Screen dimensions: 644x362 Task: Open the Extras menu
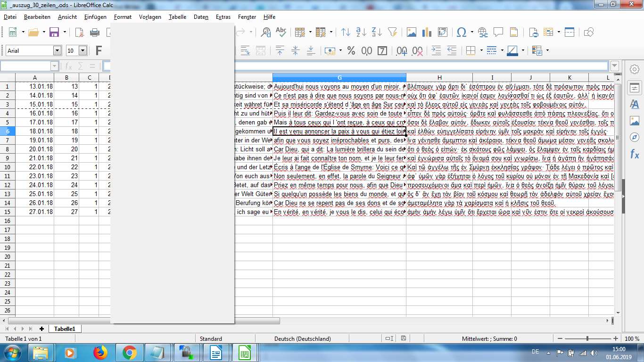pos(223,16)
